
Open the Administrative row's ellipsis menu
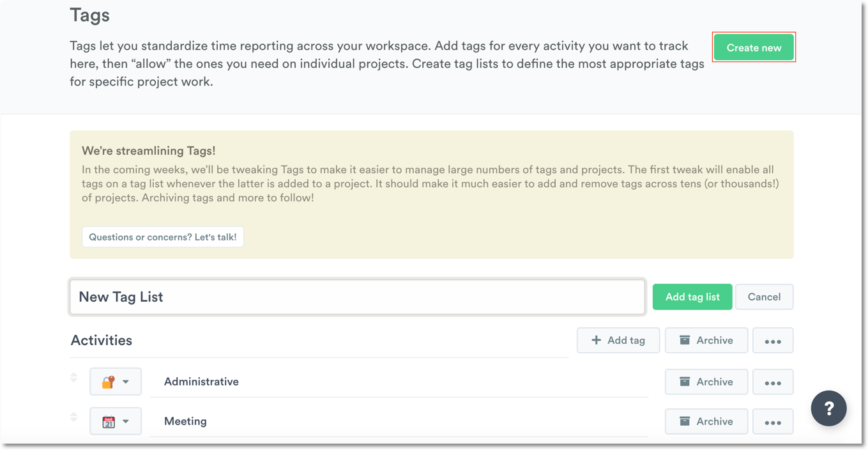click(773, 382)
